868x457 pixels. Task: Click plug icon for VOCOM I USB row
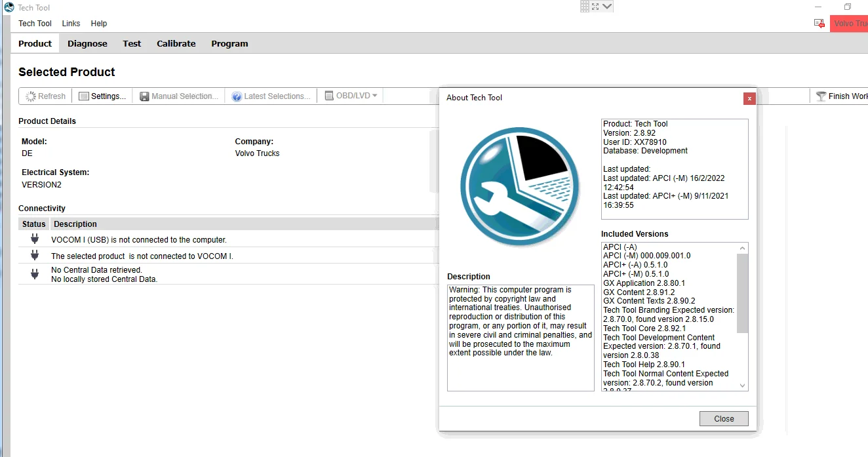[35, 239]
